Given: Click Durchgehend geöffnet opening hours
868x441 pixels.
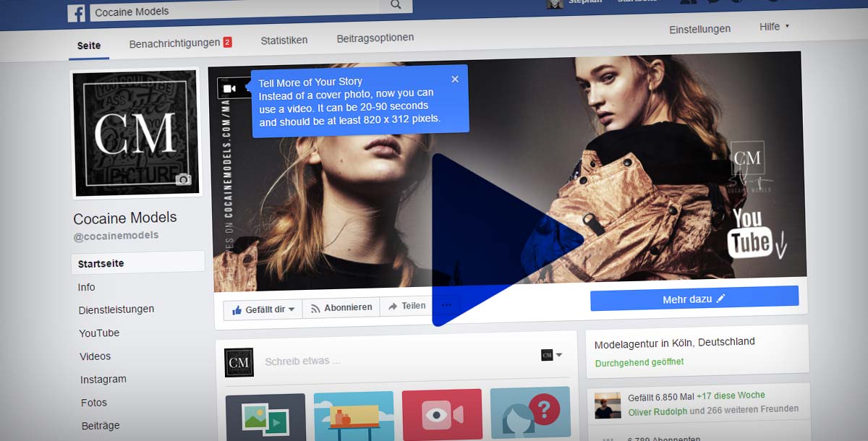Looking at the screenshot, I should tap(639, 362).
